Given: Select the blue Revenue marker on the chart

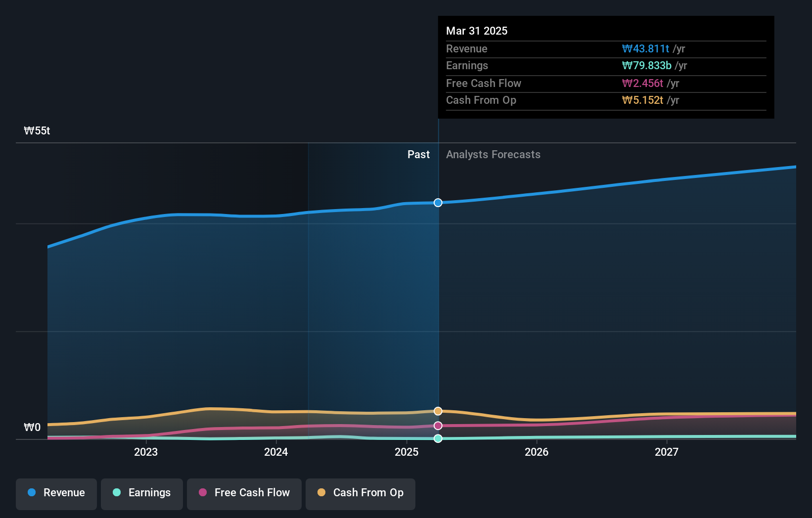Looking at the screenshot, I should (438, 202).
